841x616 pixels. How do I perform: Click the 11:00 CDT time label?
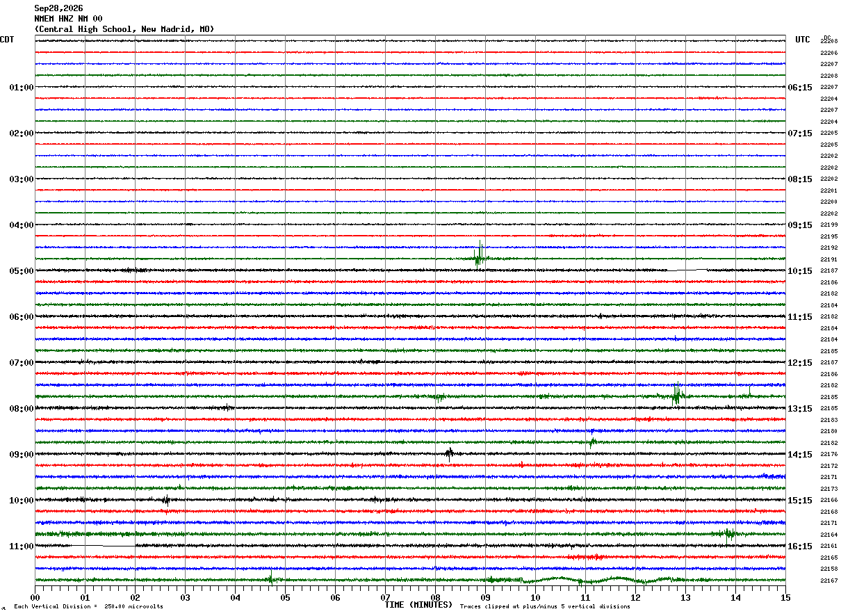21,546
